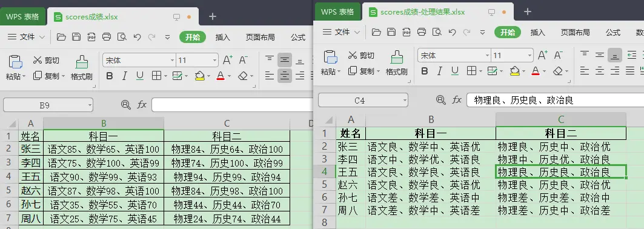Format painter 格式刷 in right window
The image size is (644, 229).
[x=397, y=63]
